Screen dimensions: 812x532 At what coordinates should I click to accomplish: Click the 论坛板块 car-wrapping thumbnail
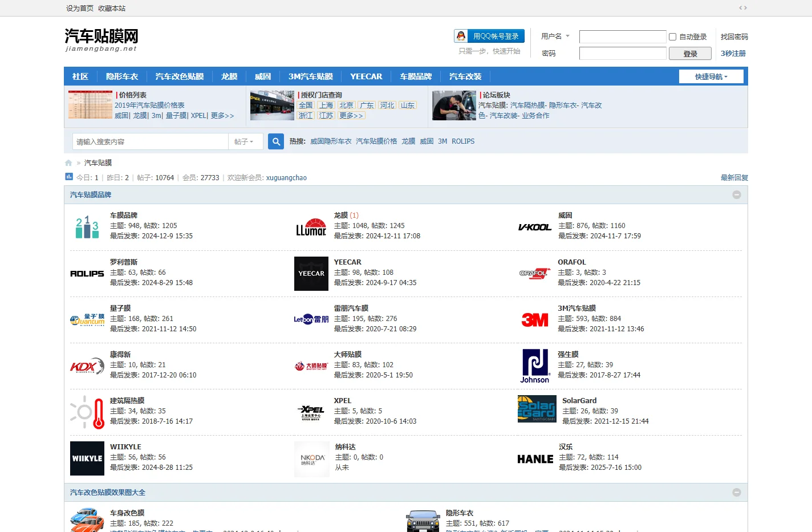pyautogui.click(x=454, y=105)
